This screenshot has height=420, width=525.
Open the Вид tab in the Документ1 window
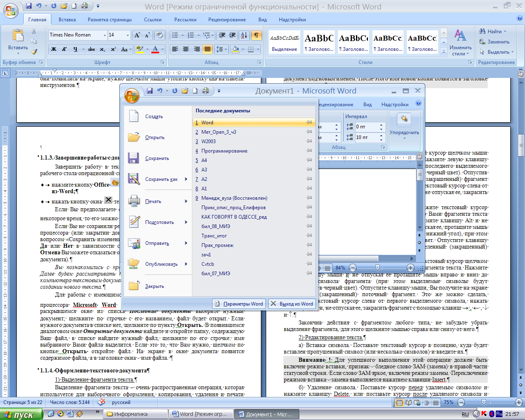pyautogui.click(x=367, y=104)
